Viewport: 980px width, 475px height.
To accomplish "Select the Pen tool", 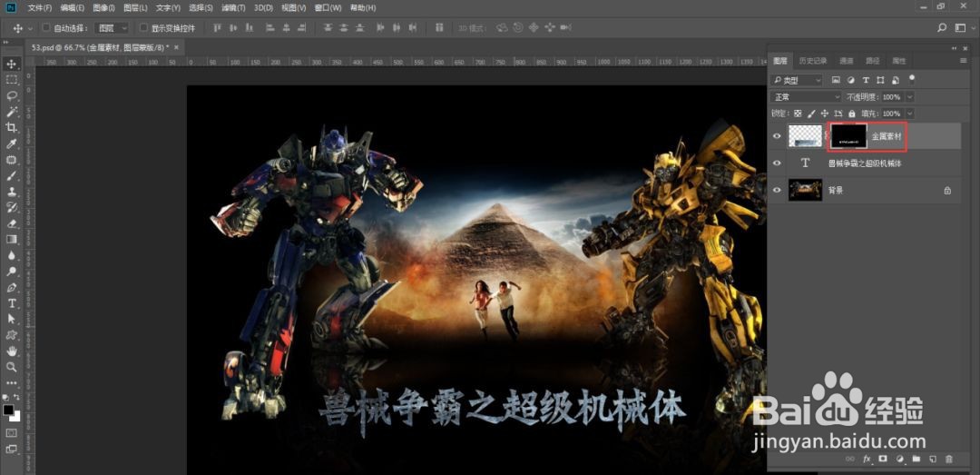I will click(11, 287).
